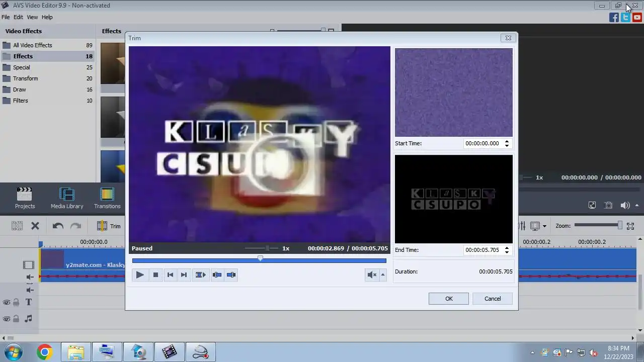
Task: Open the View menu
Action: [x=32, y=17]
